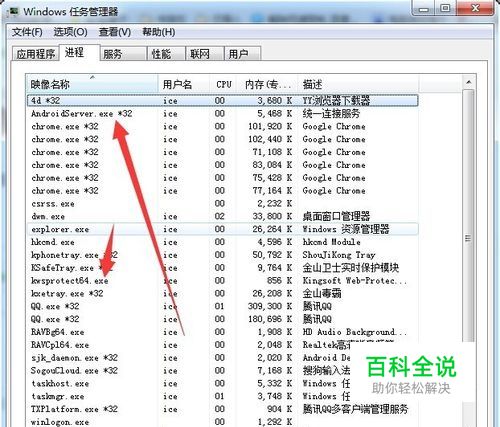Viewport: 500px width, 427px height.
Task: Select chrome.exe using 77,164 K
Action: point(223,191)
